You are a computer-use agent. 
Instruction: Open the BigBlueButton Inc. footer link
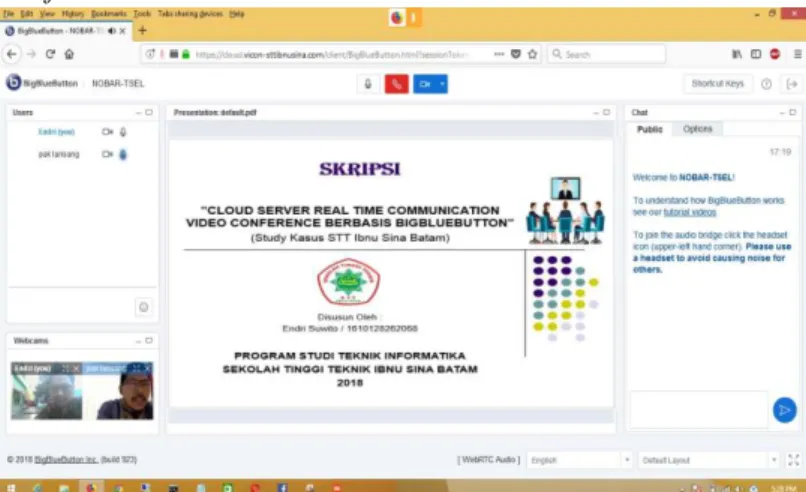66,460
